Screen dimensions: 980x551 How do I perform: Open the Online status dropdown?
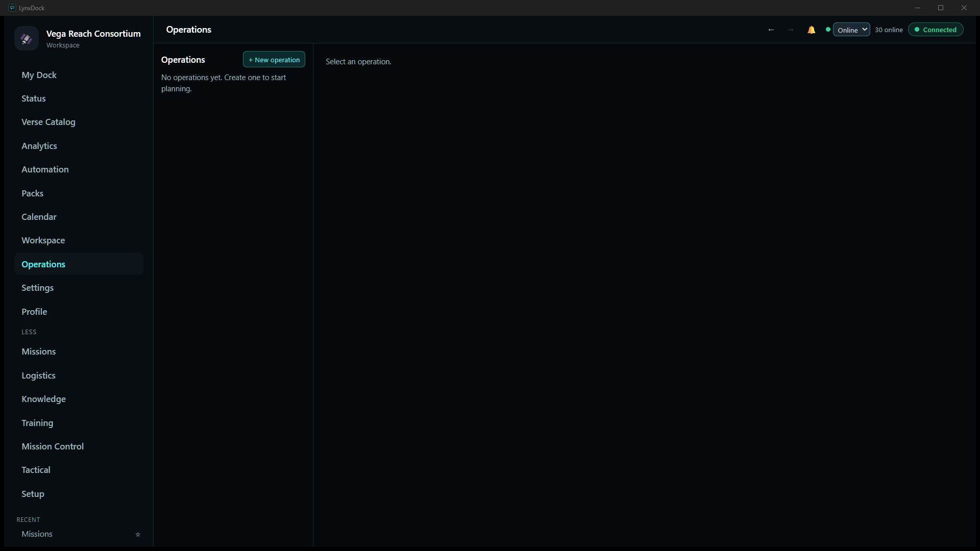click(851, 30)
